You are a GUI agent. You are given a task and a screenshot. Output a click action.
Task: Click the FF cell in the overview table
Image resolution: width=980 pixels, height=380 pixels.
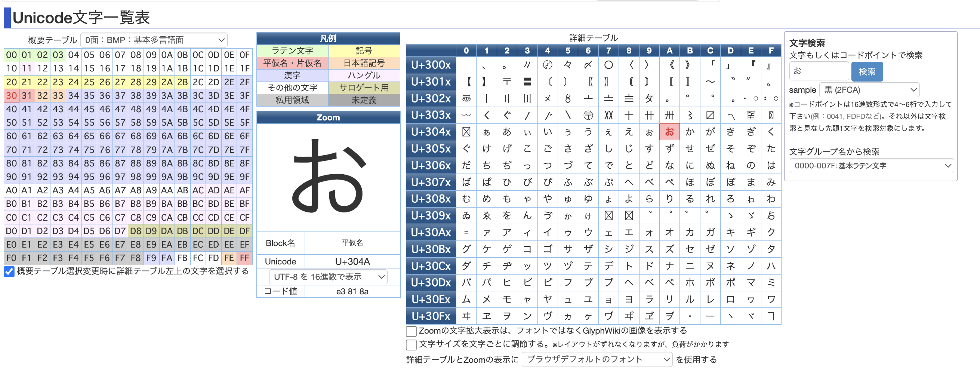[x=244, y=258]
